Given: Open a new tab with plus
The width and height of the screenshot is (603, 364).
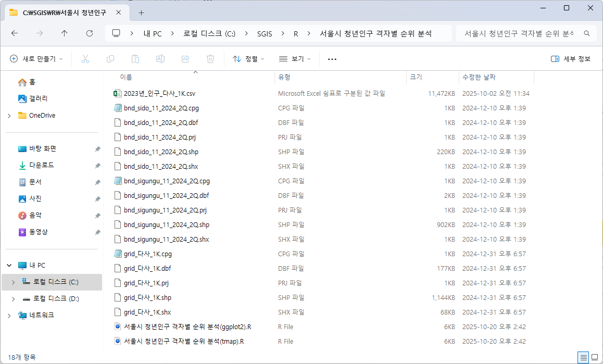Looking at the screenshot, I should click(x=142, y=12).
